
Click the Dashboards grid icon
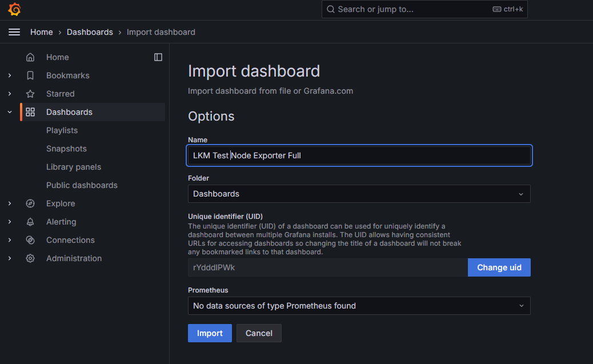(x=30, y=112)
